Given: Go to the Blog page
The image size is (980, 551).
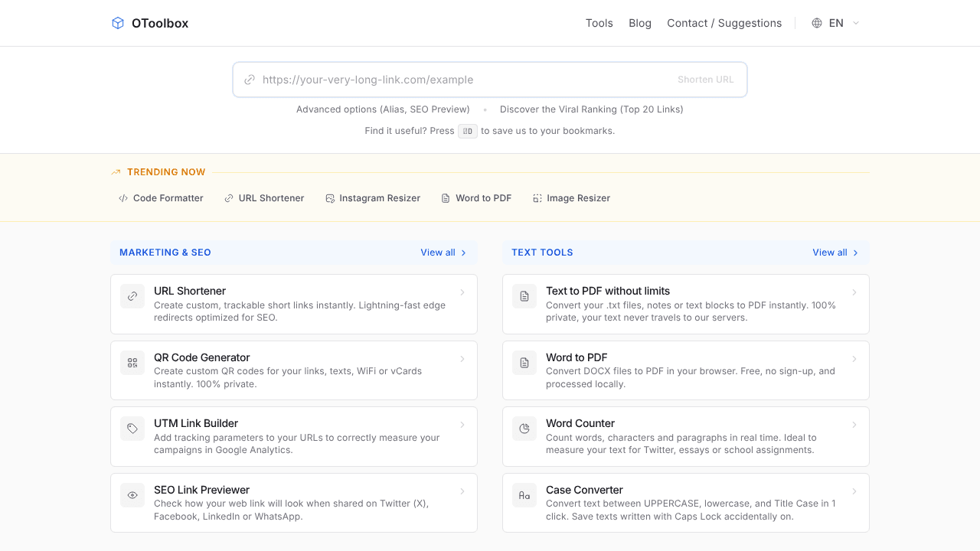Looking at the screenshot, I should 640,23.
